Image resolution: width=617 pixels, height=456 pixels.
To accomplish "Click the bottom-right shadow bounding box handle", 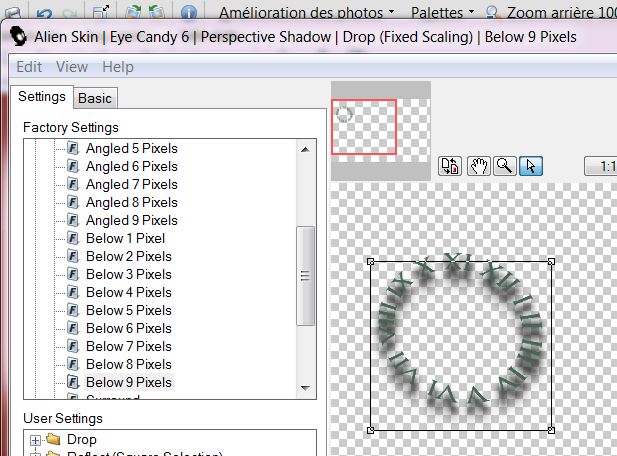I will pyautogui.click(x=551, y=430).
